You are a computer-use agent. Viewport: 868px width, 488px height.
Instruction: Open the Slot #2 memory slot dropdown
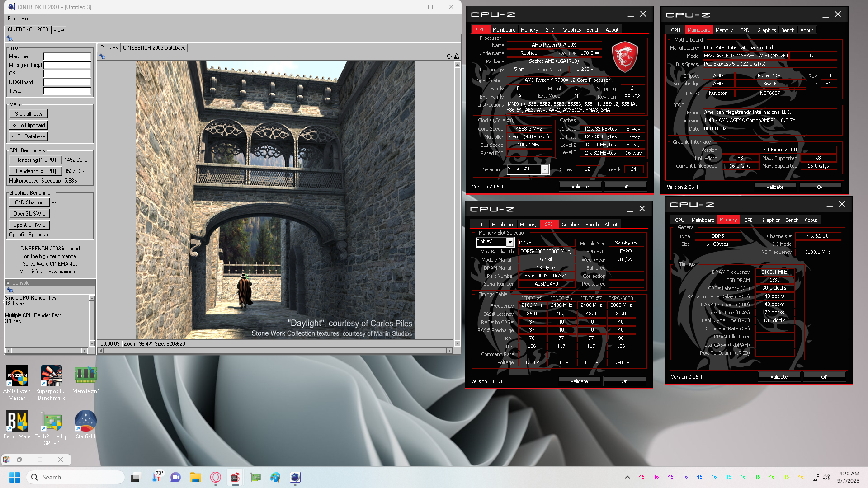509,242
